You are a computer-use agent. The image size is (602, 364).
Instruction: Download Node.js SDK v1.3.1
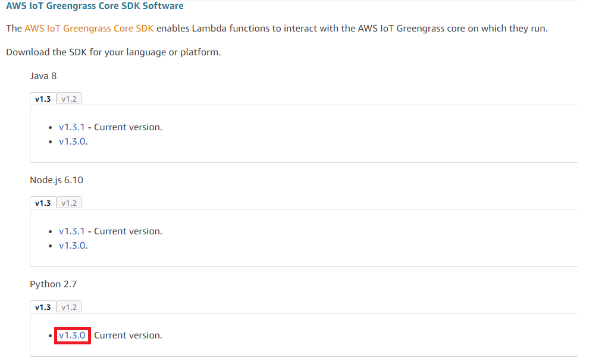click(72, 231)
